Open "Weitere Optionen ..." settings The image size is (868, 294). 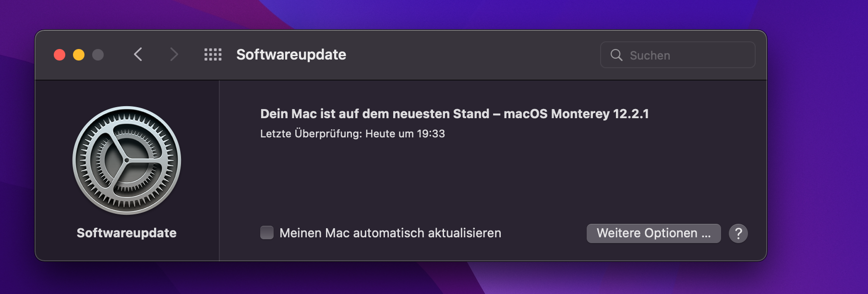[653, 233]
